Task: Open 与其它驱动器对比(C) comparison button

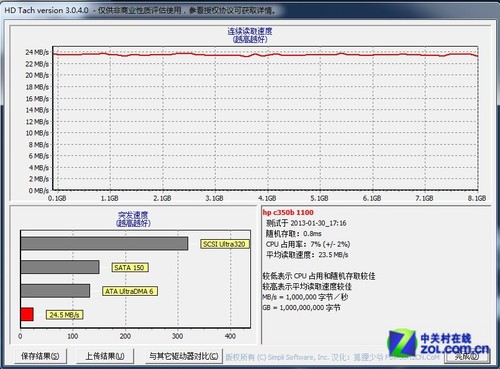Action: [x=184, y=356]
